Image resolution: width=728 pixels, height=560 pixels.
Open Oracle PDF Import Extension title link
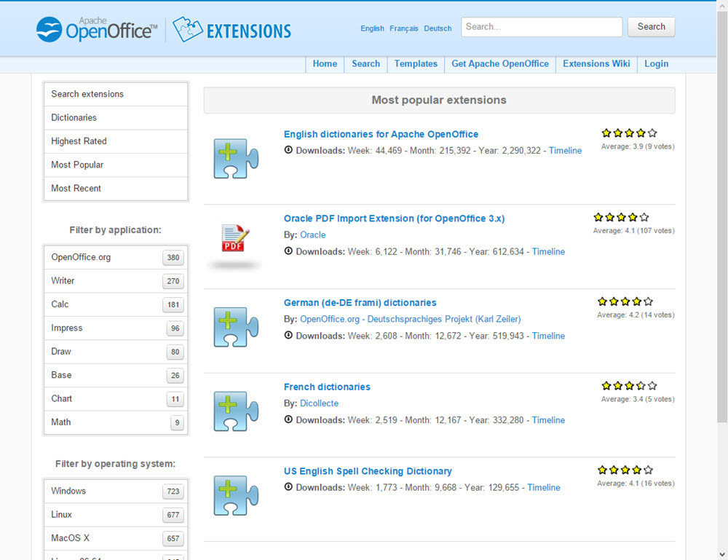click(394, 218)
